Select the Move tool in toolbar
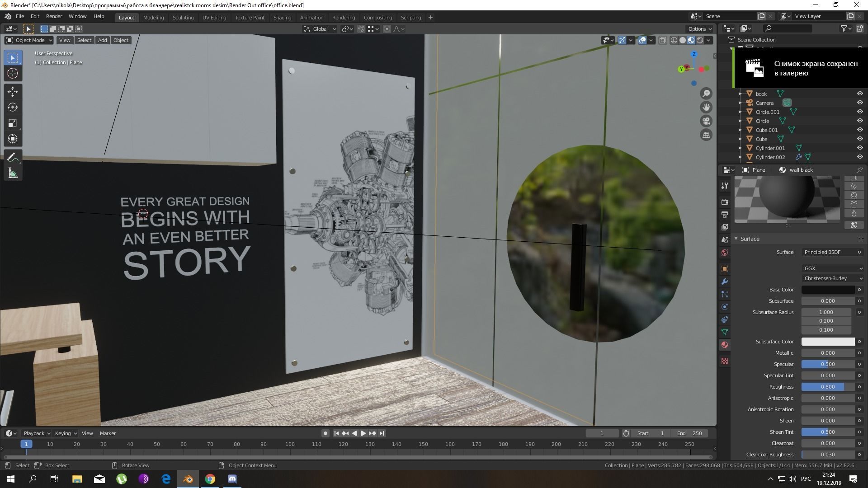This screenshot has height=488, width=868. (x=13, y=92)
